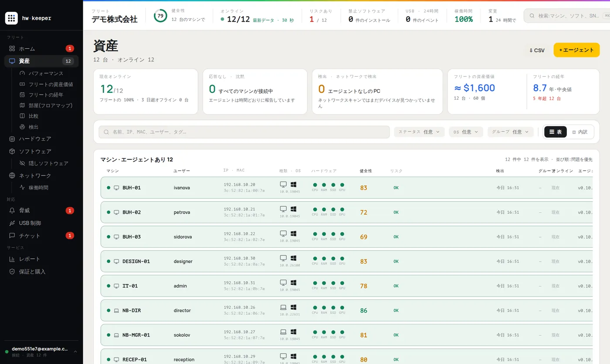Open the OS filter dropdown
The width and height of the screenshot is (610, 364).
466,132
